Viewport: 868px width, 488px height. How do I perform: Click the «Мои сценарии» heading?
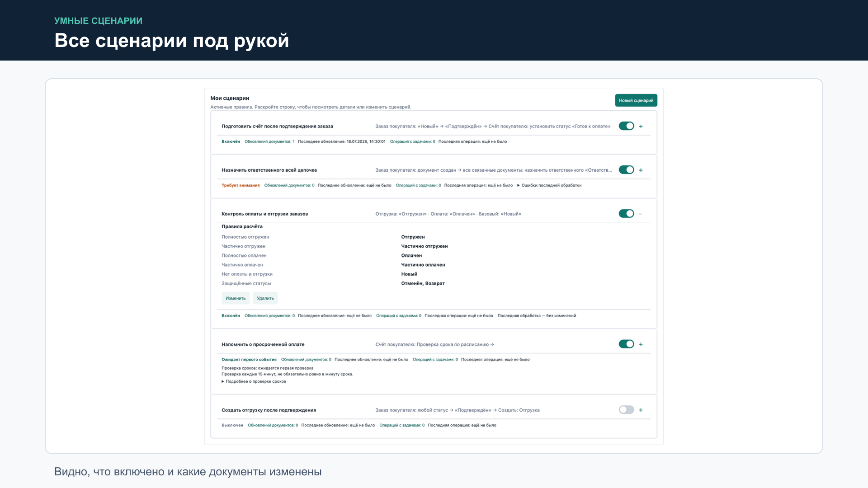pos(230,98)
